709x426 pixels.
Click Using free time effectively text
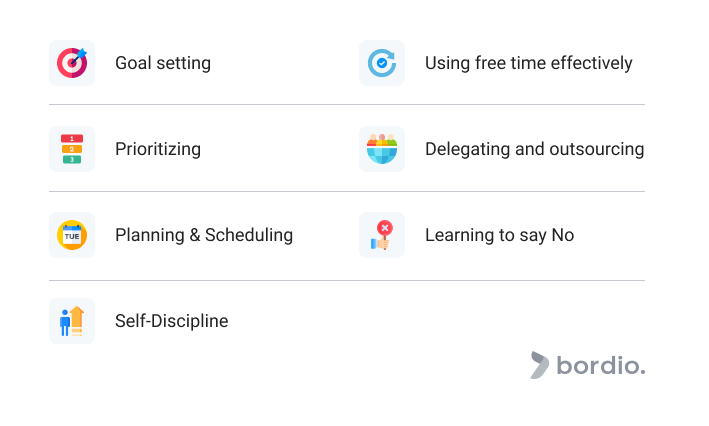pos(529,63)
